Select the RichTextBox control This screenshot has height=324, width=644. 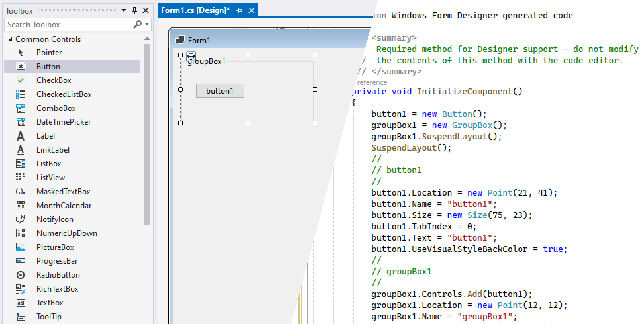(x=57, y=289)
